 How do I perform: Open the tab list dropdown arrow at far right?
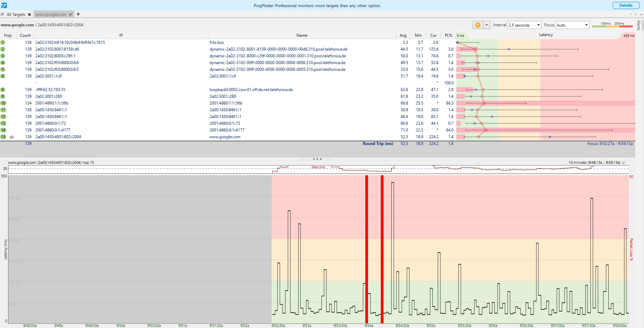[x=641, y=14]
